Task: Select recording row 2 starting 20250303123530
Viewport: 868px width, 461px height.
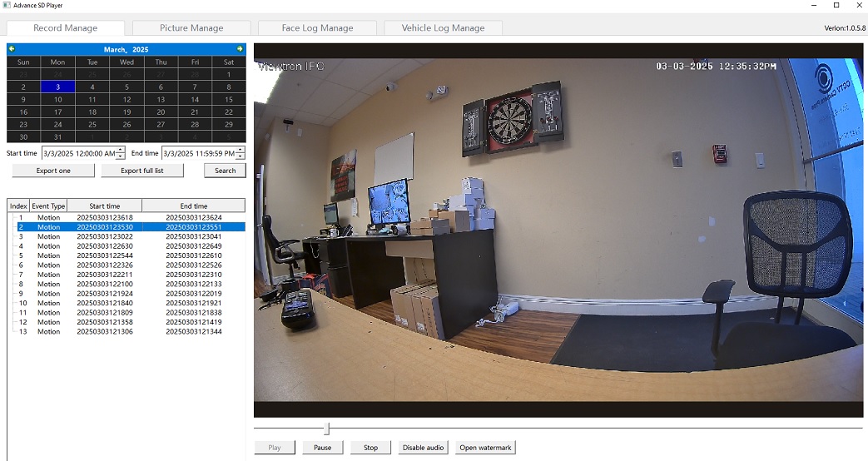Action: pos(126,227)
